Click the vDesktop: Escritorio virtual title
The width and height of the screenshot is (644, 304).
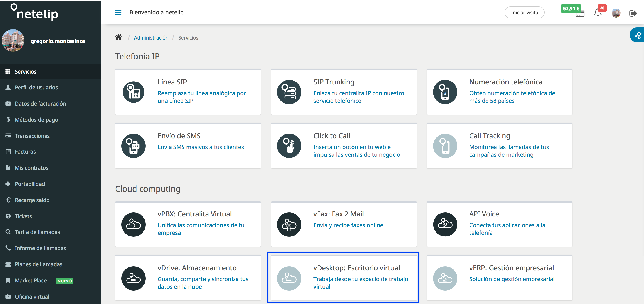point(356,268)
